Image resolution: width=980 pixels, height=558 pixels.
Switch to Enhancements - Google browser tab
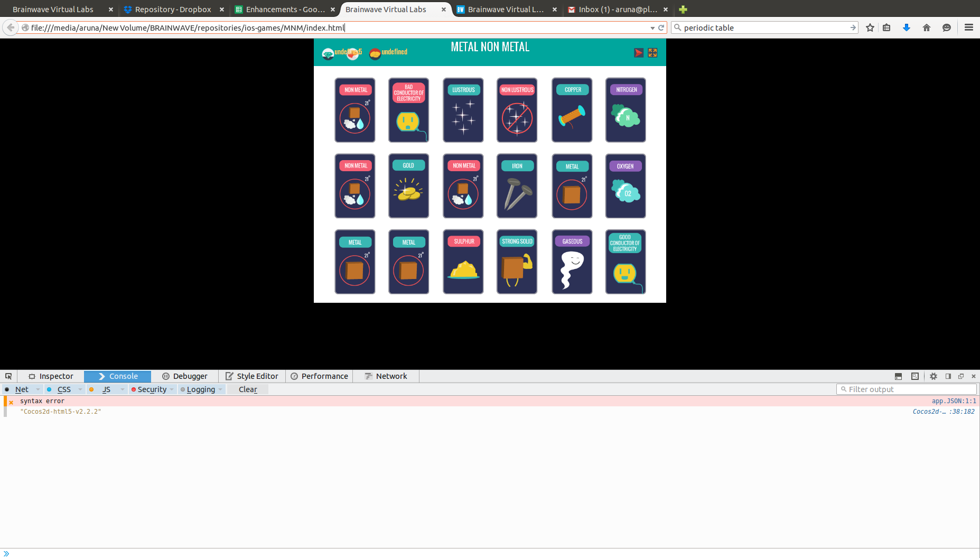tap(285, 10)
